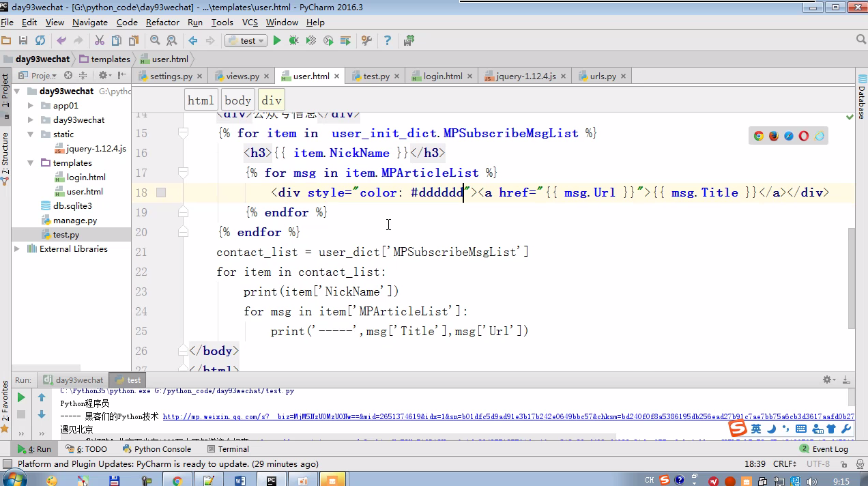Click the Back navigation arrow
Screen dimensions: 868x486
(x=193, y=41)
